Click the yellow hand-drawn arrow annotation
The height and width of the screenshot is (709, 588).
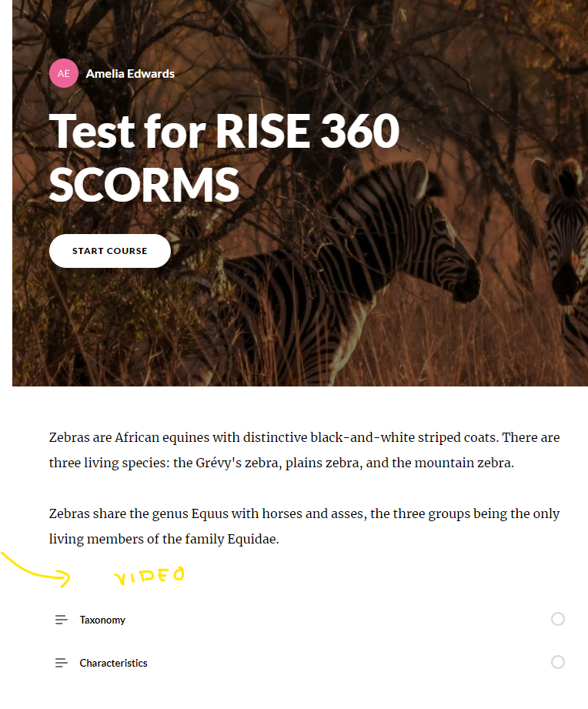click(38, 570)
